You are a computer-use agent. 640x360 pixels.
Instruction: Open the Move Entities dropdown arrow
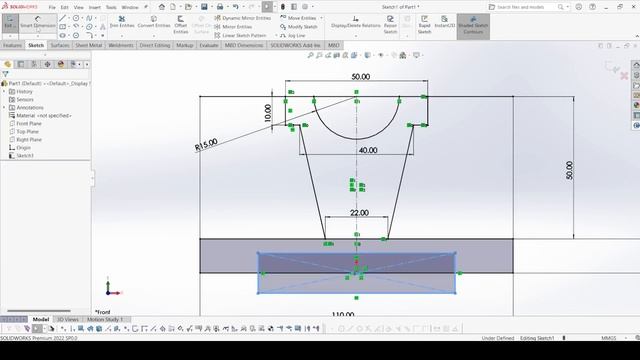322,18
